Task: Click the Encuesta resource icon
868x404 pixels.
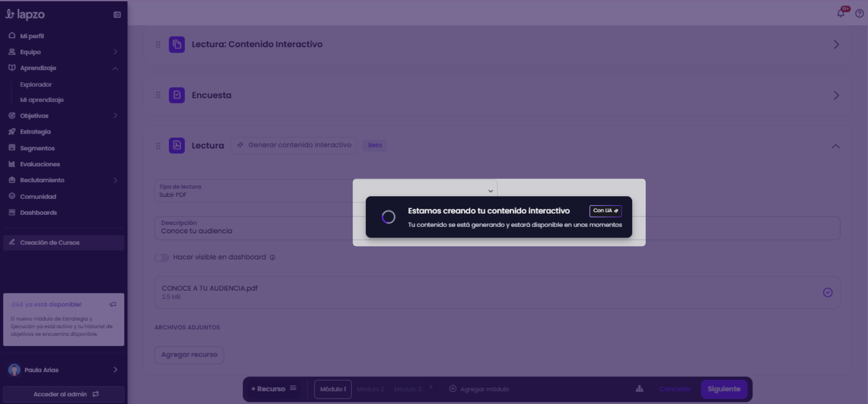Action: 177,95
